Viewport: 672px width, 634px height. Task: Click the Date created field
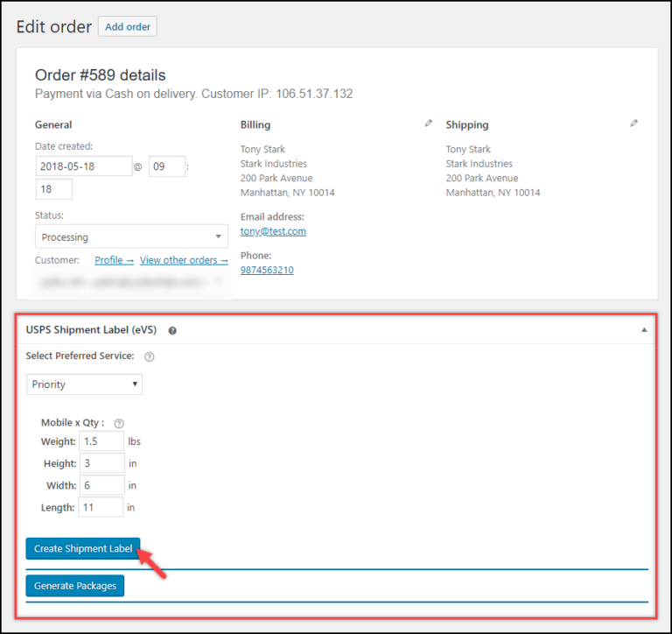point(84,166)
